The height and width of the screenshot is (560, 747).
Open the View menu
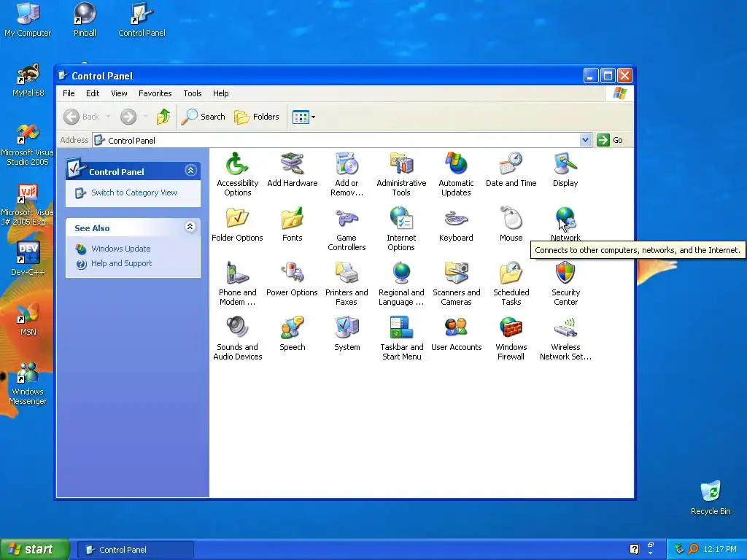[119, 93]
